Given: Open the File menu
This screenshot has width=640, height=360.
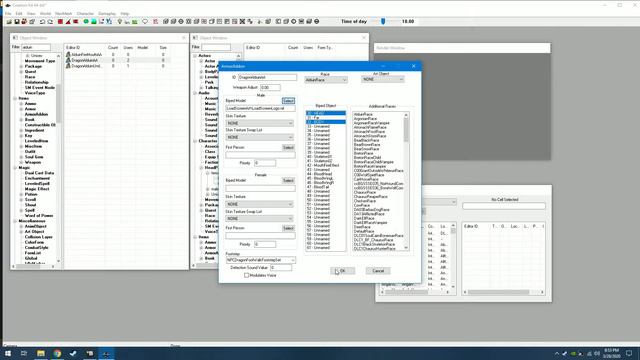Looking at the screenshot, I should [8, 13].
